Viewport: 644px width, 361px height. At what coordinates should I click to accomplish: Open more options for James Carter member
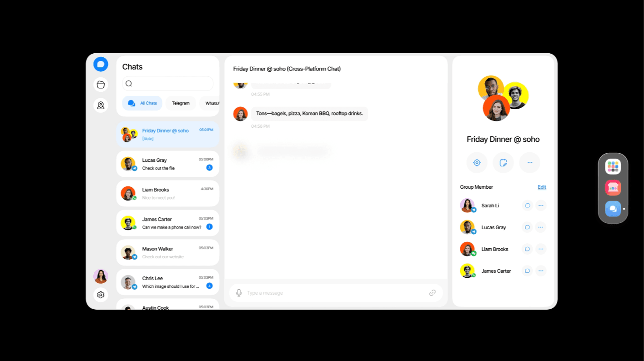[x=540, y=271]
